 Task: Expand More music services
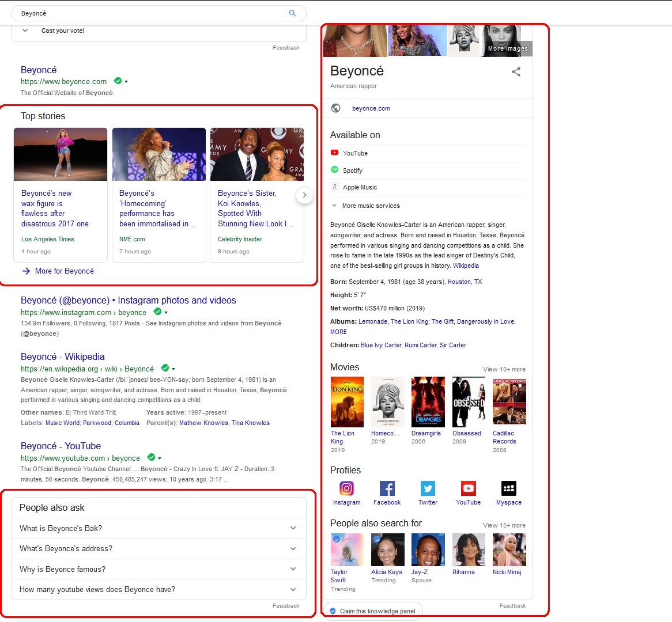[x=365, y=206]
